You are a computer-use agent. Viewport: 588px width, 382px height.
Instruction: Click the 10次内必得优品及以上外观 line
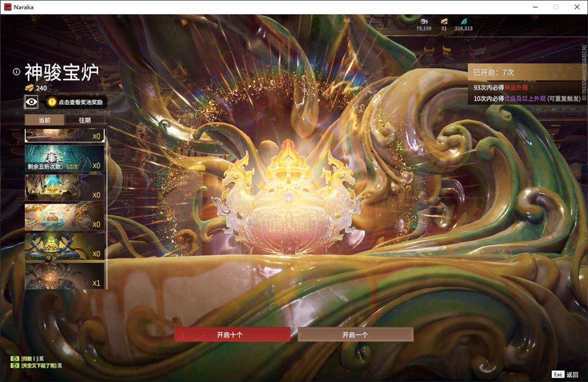tap(527, 98)
